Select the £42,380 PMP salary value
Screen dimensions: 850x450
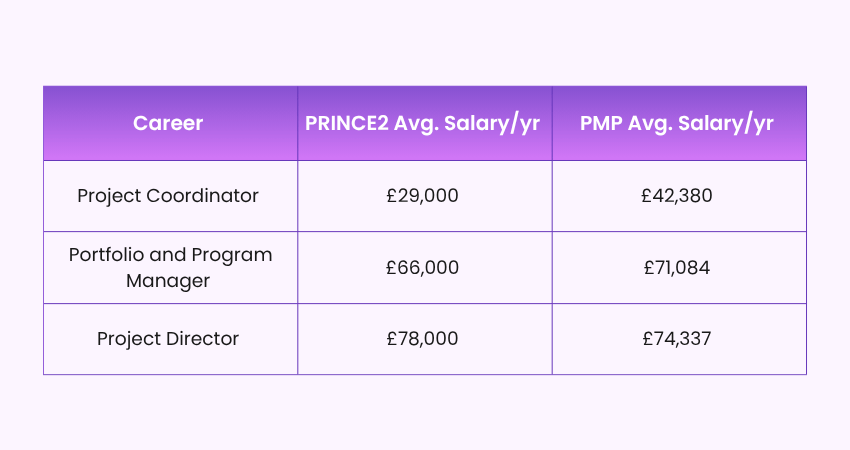point(677,196)
